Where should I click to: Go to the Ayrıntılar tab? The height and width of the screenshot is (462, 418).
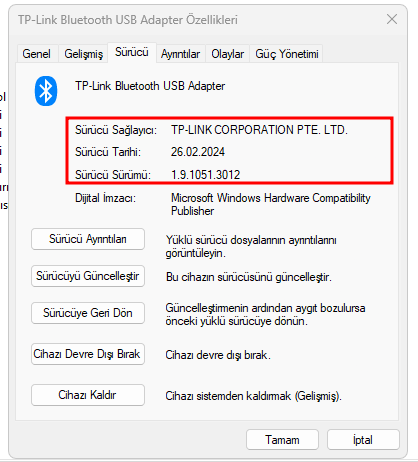pyautogui.click(x=180, y=54)
